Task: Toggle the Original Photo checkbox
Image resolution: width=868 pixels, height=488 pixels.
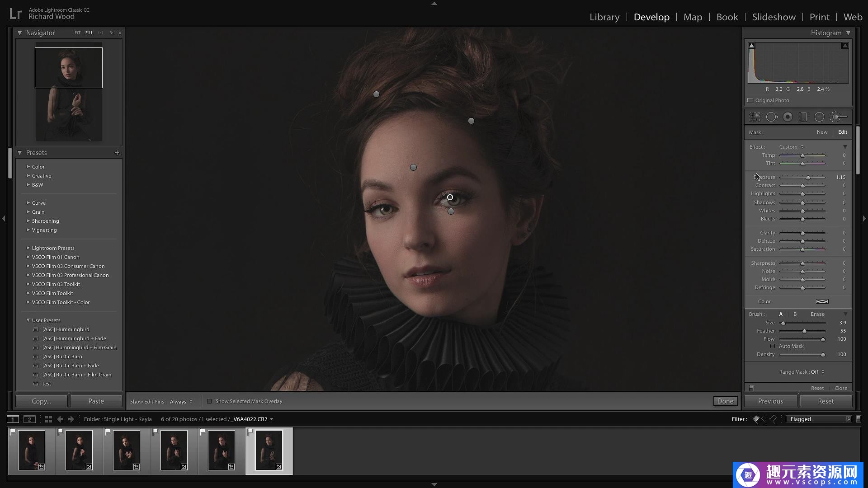Action: click(750, 100)
